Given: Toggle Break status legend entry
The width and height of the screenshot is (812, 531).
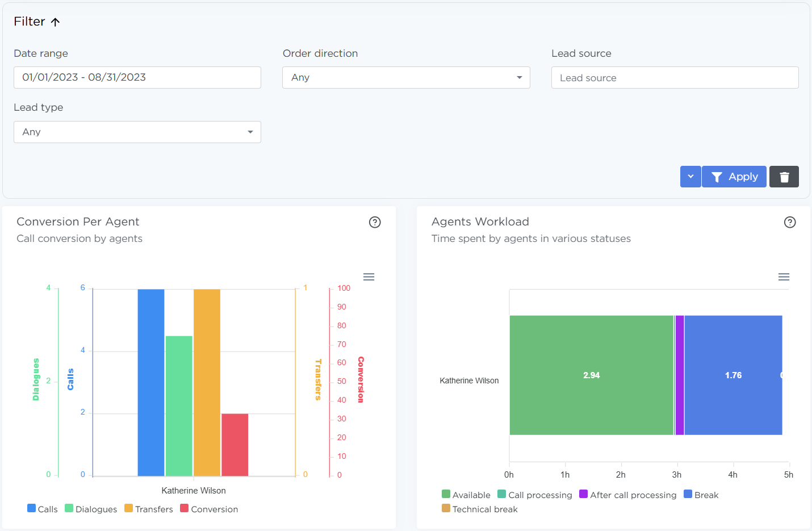Looking at the screenshot, I should [701, 495].
